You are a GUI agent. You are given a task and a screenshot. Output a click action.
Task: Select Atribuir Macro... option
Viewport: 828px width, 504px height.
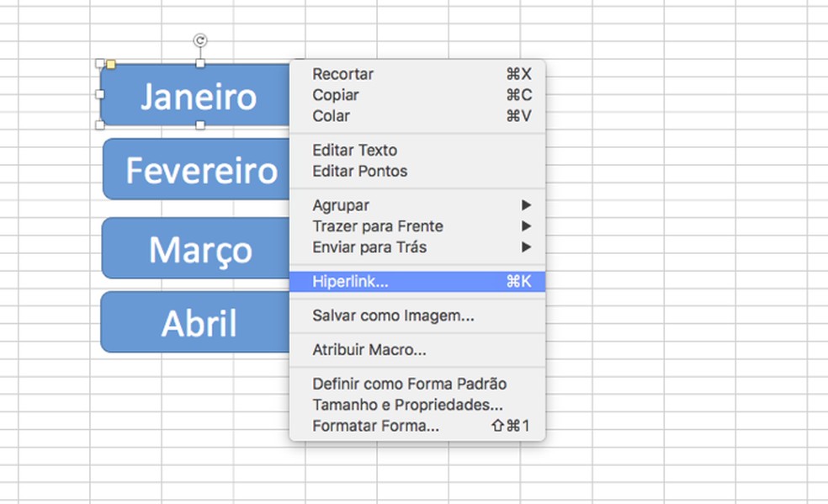tap(369, 350)
